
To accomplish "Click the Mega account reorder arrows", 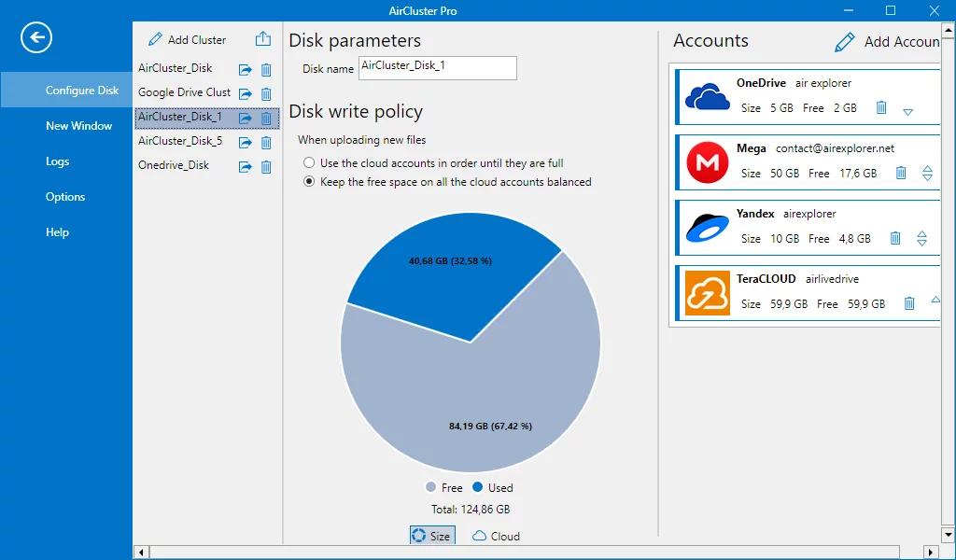I will (x=927, y=173).
